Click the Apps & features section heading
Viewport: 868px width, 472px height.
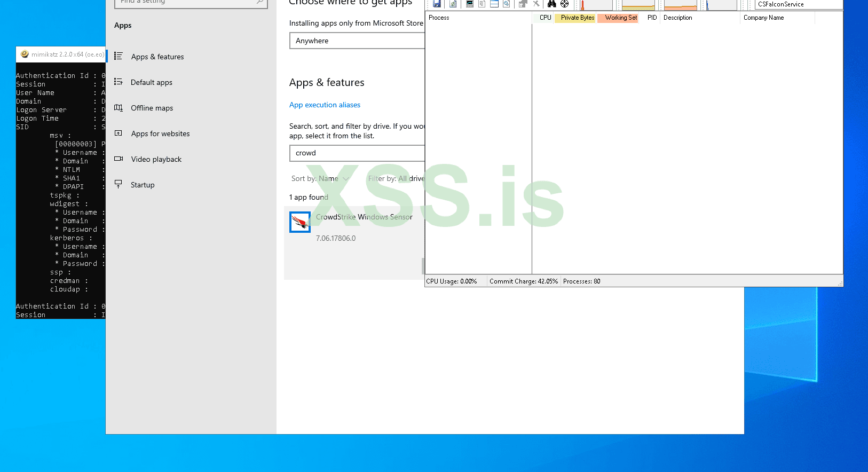click(327, 82)
